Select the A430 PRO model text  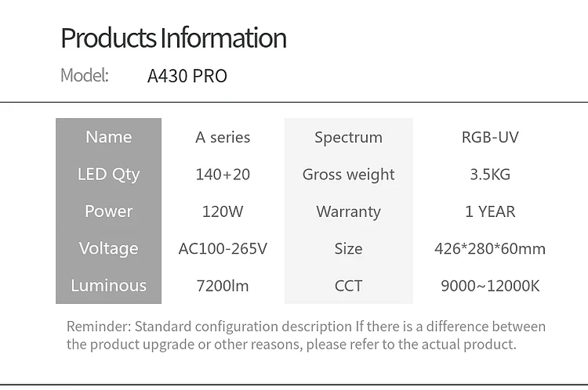coord(187,76)
